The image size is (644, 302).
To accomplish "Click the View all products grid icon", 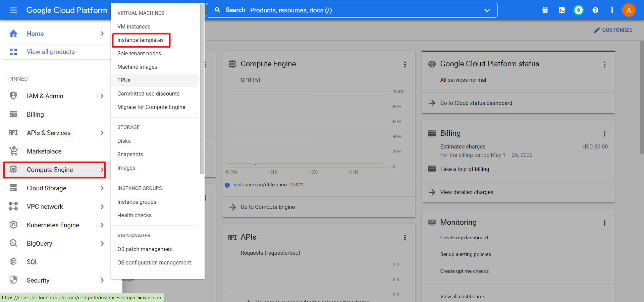I will pos(13,52).
